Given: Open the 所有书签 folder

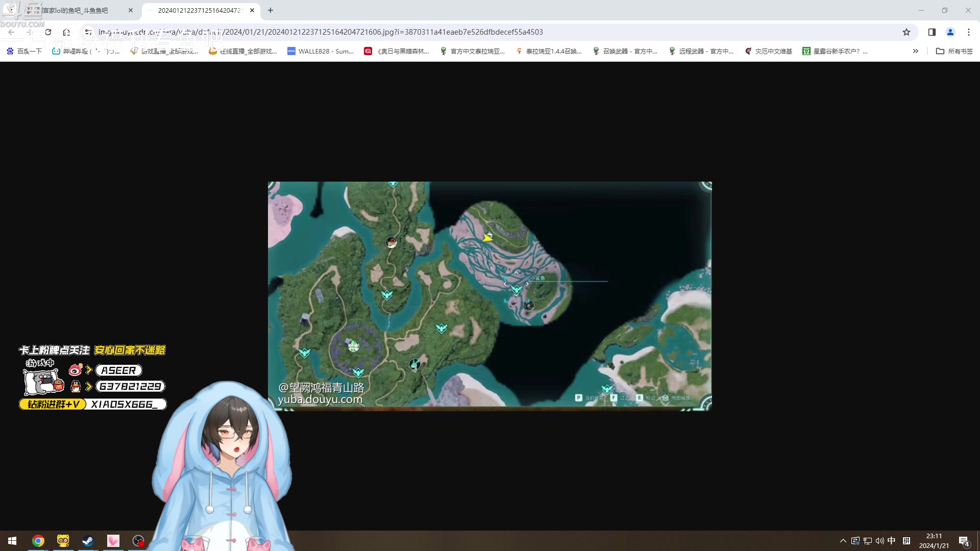Looking at the screenshot, I should point(954,51).
